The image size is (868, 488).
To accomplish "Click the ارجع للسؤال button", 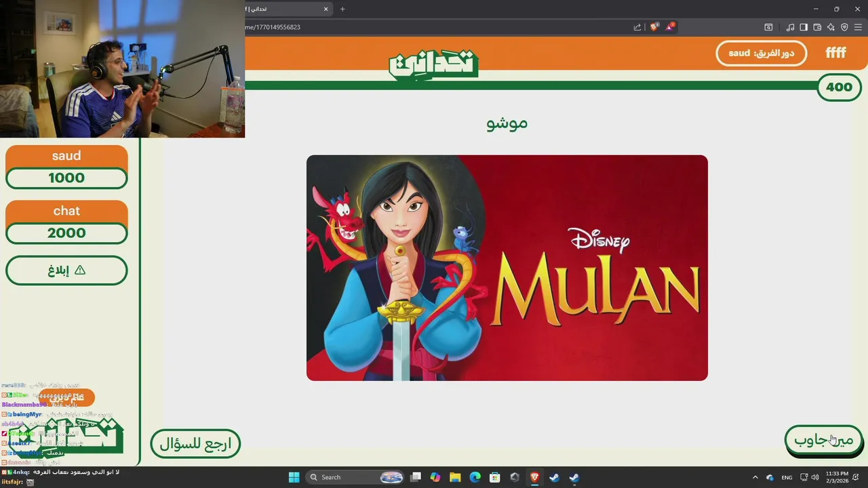I will (195, 444).
